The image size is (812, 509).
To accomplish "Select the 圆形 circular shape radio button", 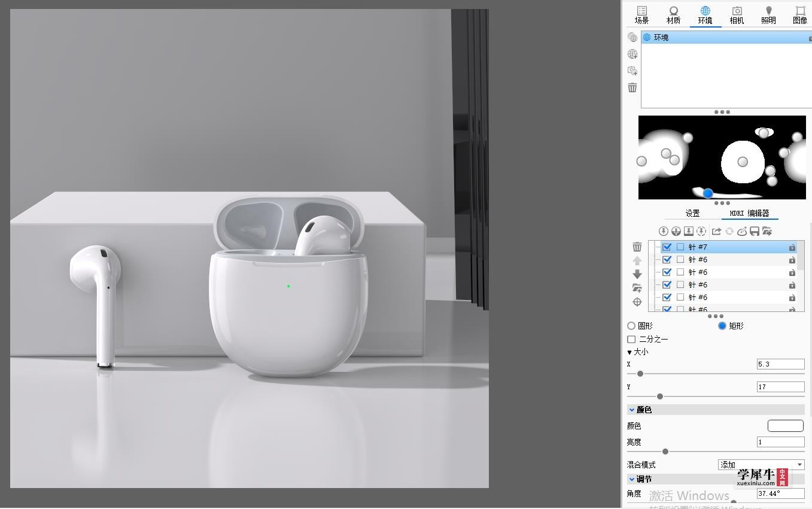I will click(x=631, y=326).
